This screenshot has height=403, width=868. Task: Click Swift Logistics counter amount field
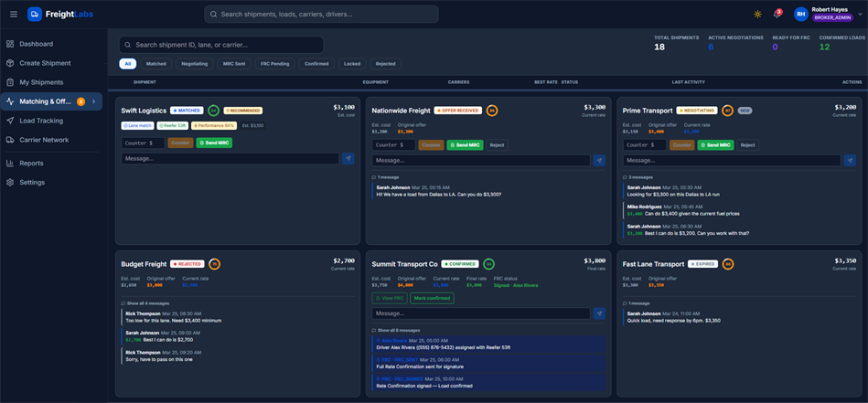(x=143, y=143)
